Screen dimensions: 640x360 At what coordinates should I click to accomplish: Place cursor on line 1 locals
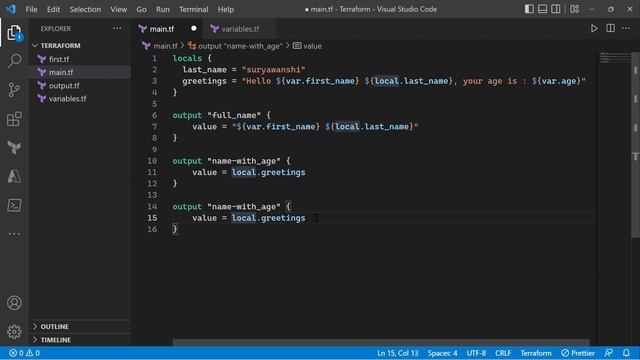[187, 58]
